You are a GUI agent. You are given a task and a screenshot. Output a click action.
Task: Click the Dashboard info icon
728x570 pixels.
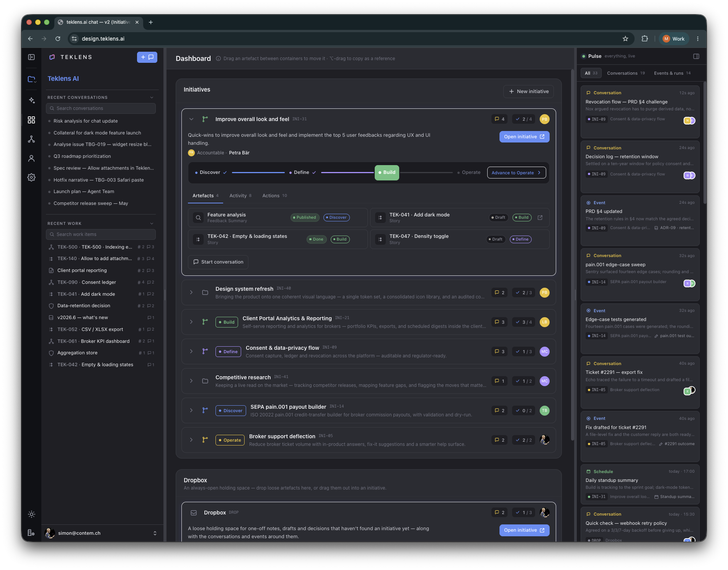(x=218, y=59)
